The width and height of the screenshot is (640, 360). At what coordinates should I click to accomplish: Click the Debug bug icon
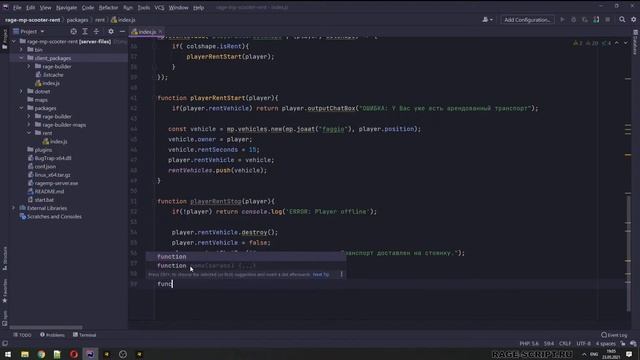573,20
